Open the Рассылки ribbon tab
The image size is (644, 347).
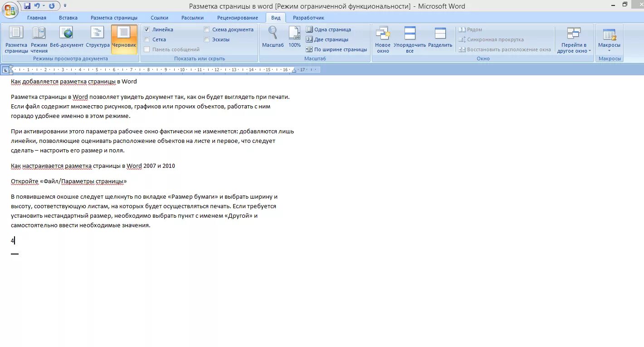point(192,18)
